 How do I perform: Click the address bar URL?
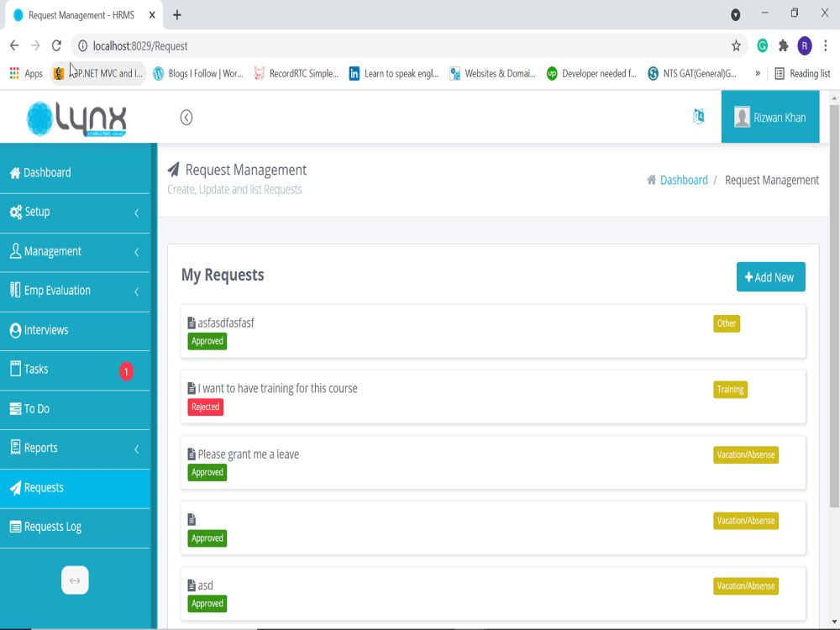click(140, 46)
